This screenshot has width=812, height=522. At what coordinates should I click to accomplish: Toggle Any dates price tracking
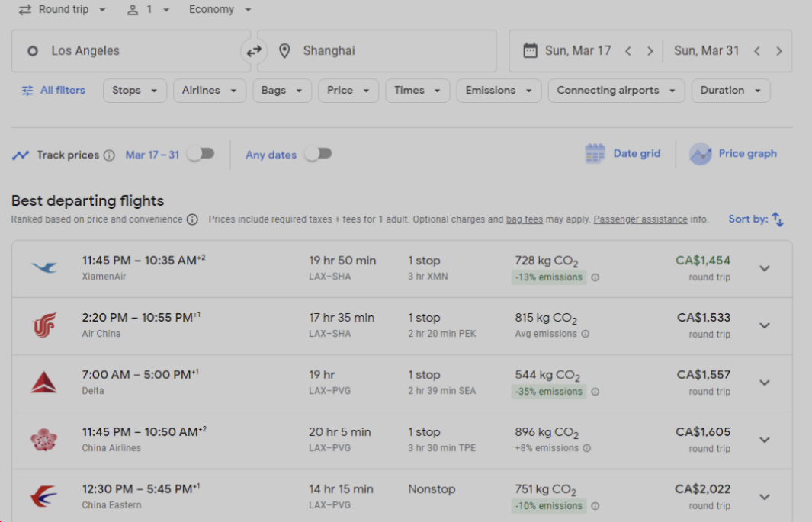318,154
